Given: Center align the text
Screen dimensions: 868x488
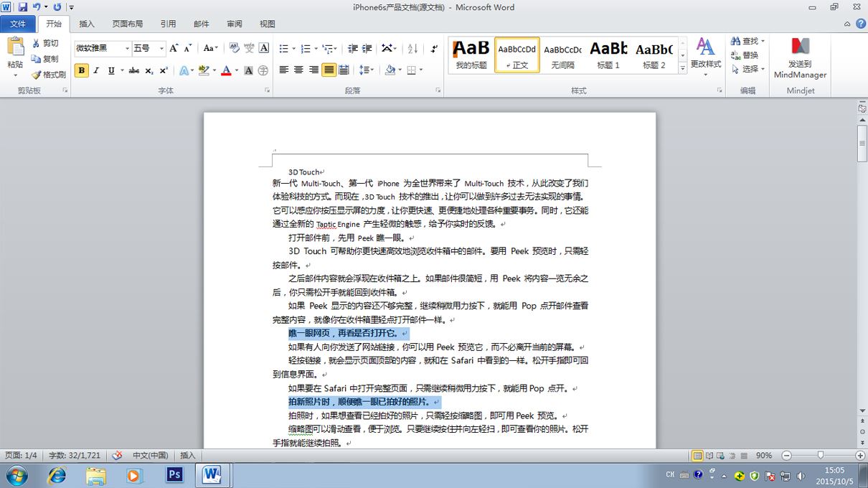Looking at the screenshot, I should point(299,70).
